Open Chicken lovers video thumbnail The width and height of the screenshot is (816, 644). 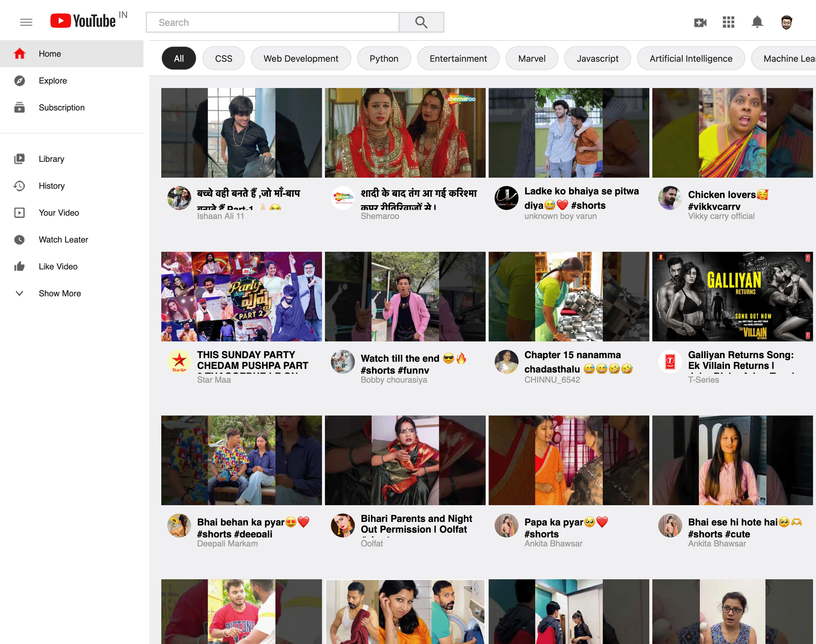pyautogui.click(x=732, y=133)
